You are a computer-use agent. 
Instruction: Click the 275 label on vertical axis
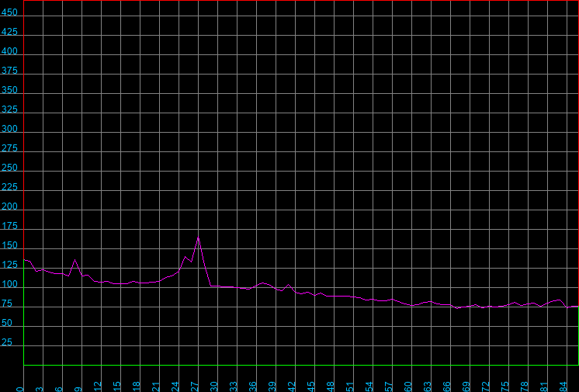tap(9, 148)
